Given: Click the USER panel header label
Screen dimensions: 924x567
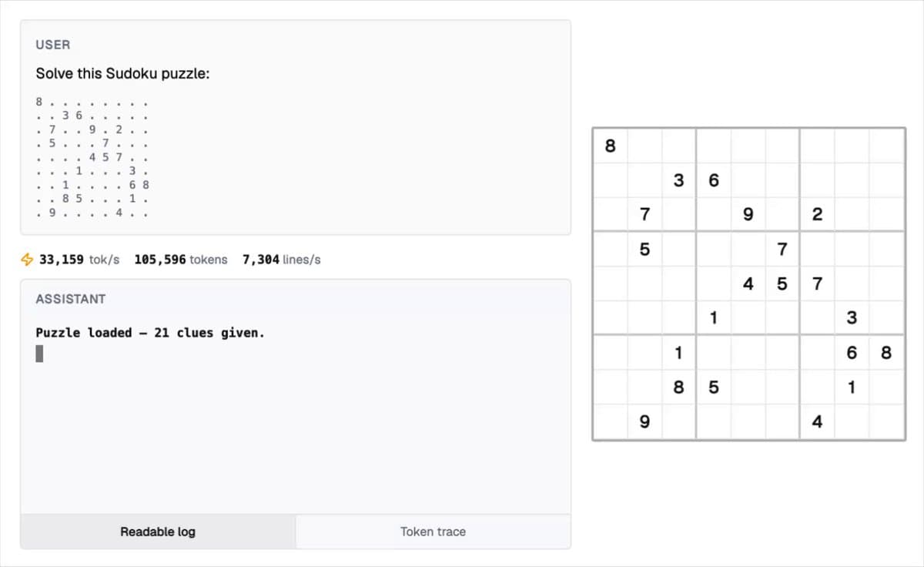Looking at the screenshot, I should point(52,45).
